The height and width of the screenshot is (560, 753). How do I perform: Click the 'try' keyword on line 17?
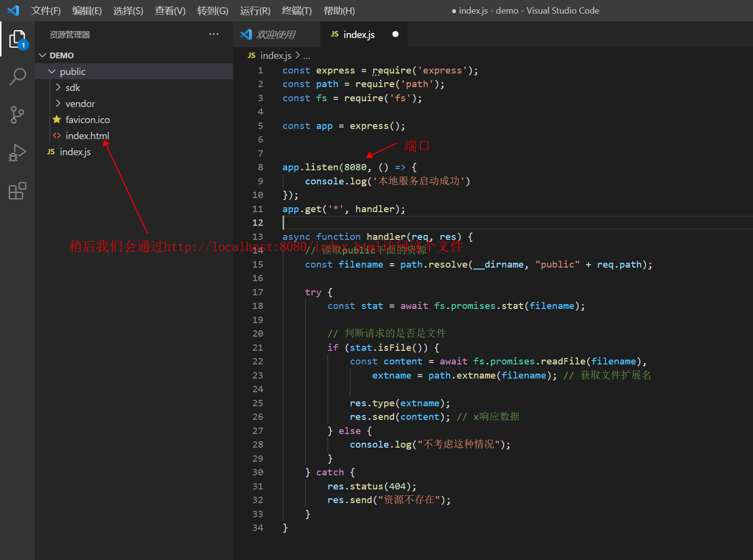point(313,292)
